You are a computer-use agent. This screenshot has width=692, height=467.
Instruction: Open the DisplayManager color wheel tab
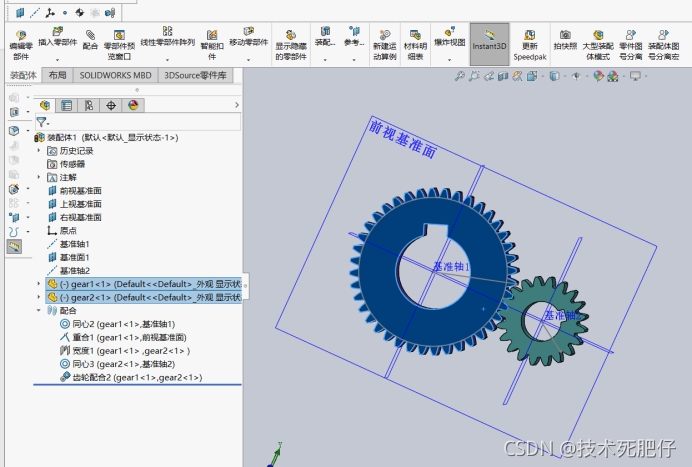pos(133,105)
